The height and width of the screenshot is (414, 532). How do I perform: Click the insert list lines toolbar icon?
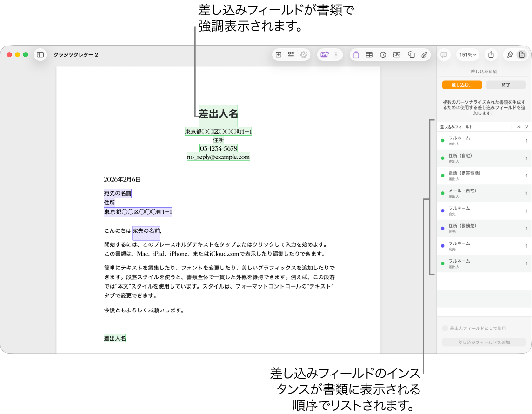tap(291, 54)
